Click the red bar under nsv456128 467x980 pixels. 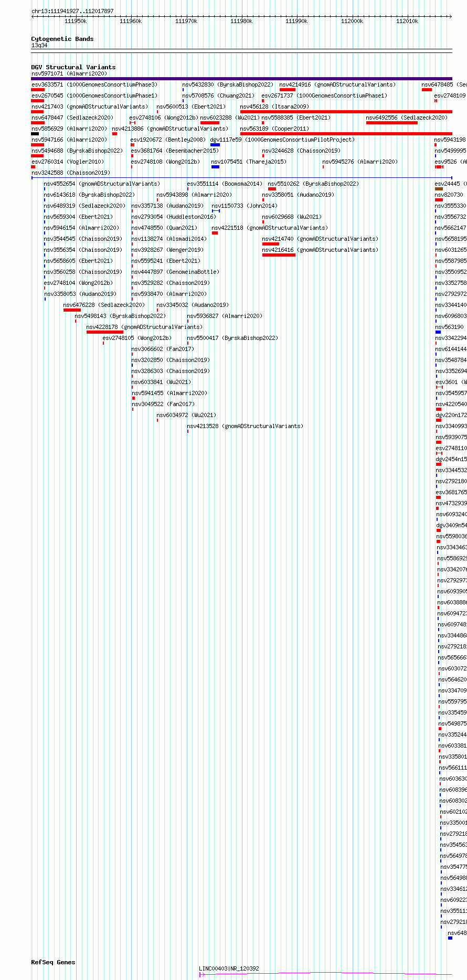click(346, 112)
